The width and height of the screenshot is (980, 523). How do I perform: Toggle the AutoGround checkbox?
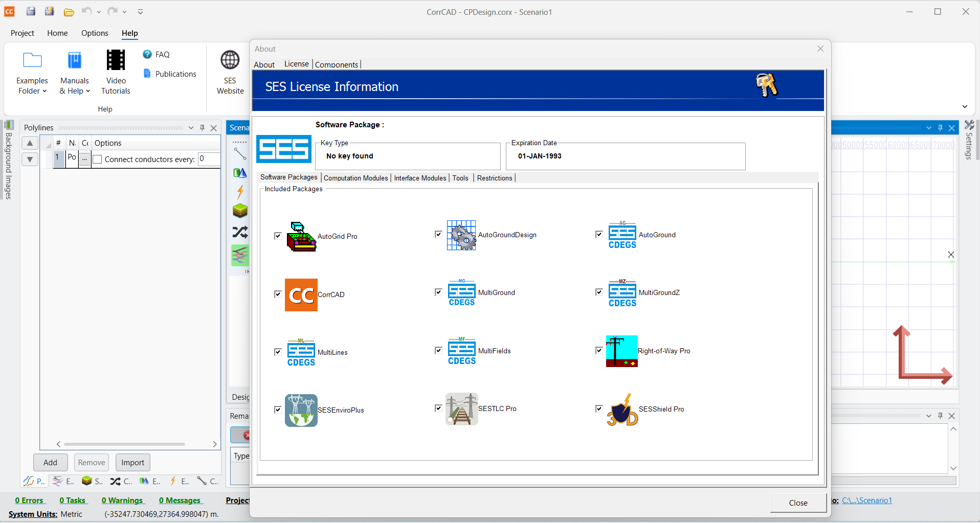(599, 235)
